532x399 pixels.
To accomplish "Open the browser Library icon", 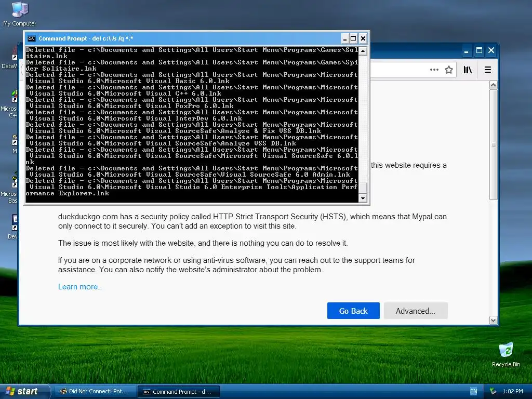I will click(468, 70).
